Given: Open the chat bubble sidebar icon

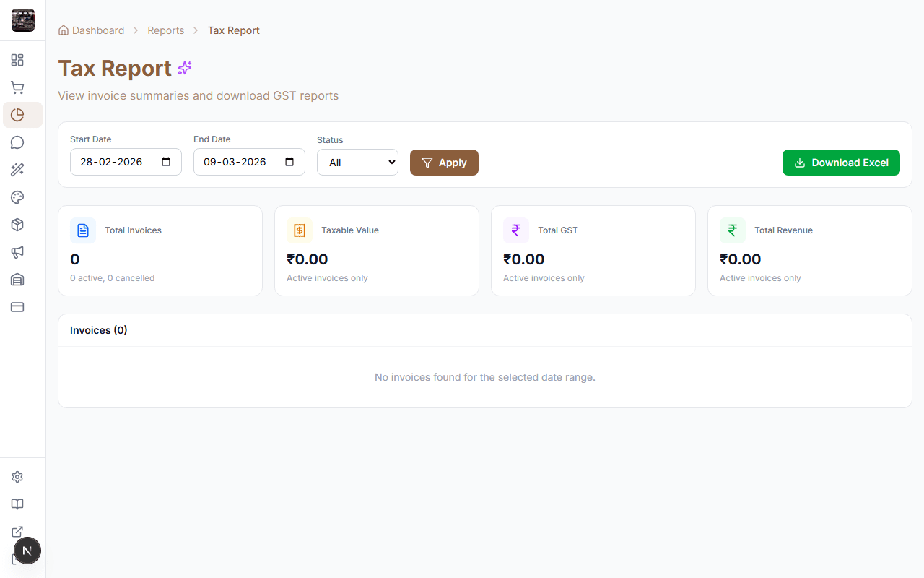Looking at the screenshot, I should tap(17, 142).
